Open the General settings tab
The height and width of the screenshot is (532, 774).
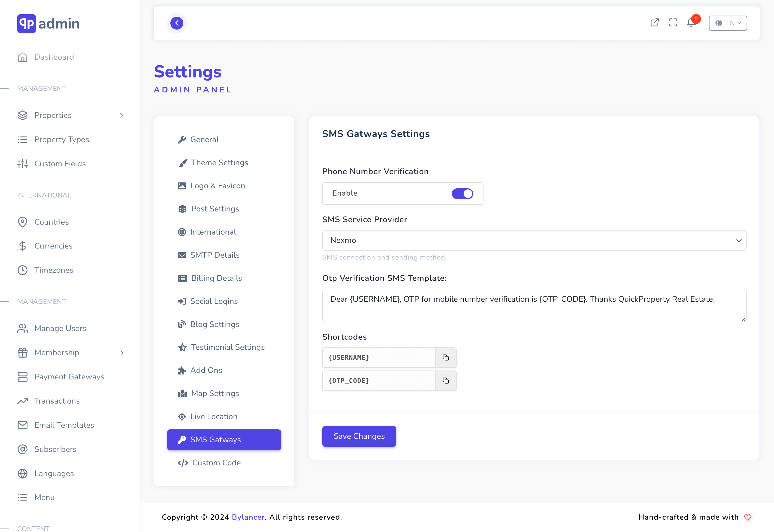pyautogui.click(x=224, y=139)
